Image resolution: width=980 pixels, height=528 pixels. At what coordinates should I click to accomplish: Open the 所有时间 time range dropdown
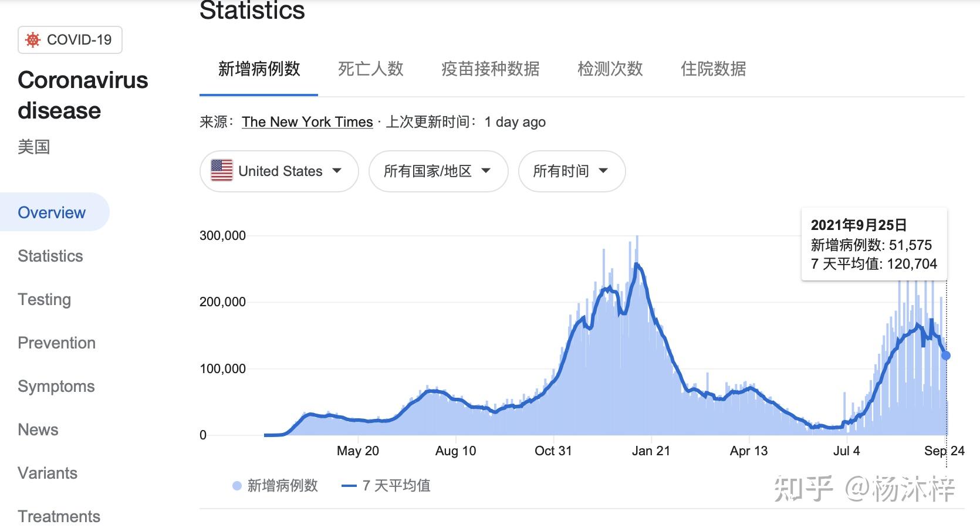571,171
